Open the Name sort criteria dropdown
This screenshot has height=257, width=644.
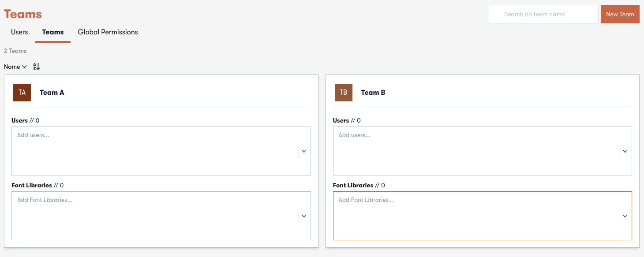click(15, 66)
